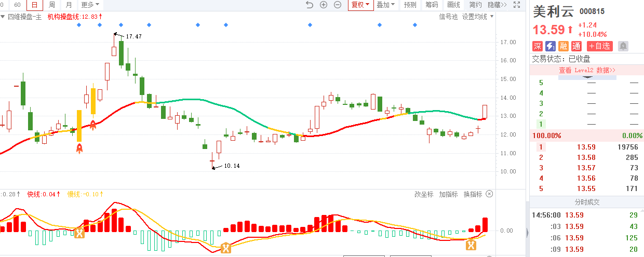Click the last red candlestick near 13.59
Screen dimensions: 644x257
(x=485, y=112)
